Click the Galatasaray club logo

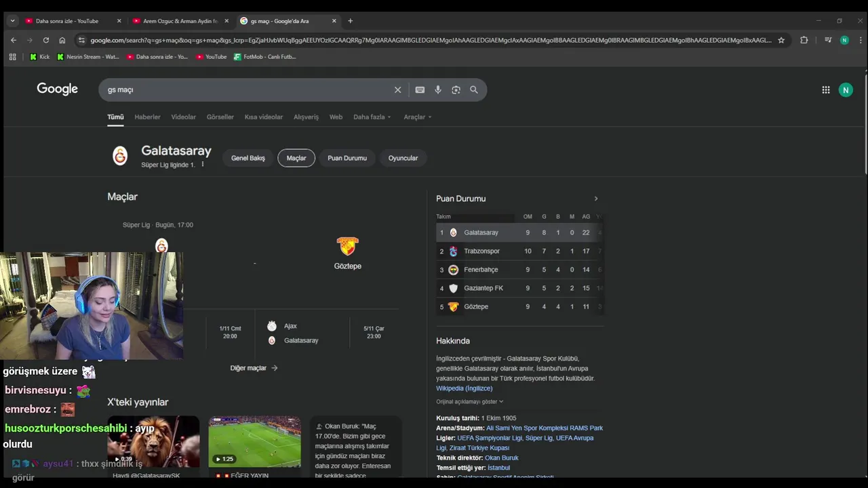[120, 156]
